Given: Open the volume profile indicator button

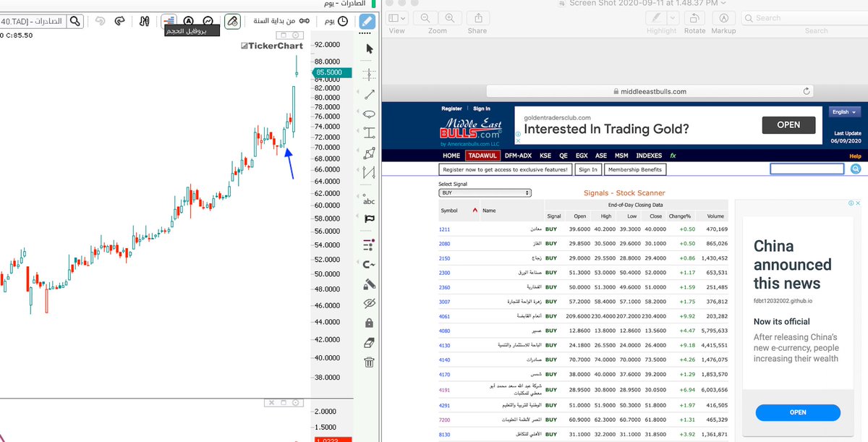Looking at the screenshot, I should pyautogui.click(x=169, y=22).
